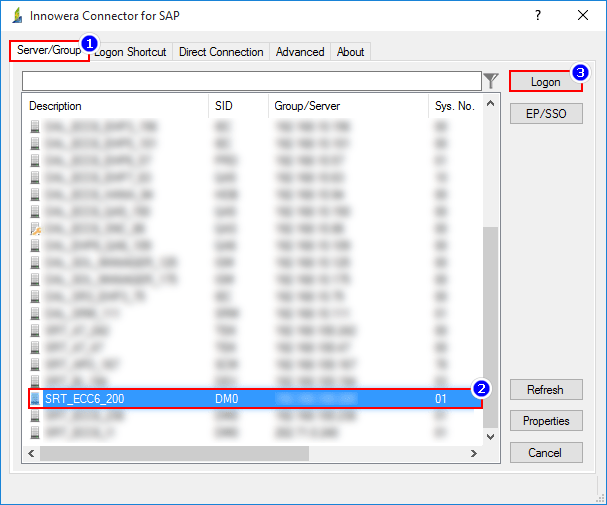Click the funnel filter icon
This screenshot has width=607, height=505.
[490, 80]
